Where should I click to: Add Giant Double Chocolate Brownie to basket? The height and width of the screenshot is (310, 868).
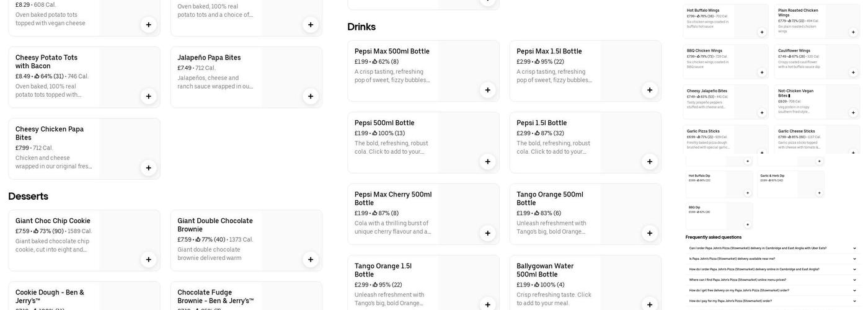311,260
